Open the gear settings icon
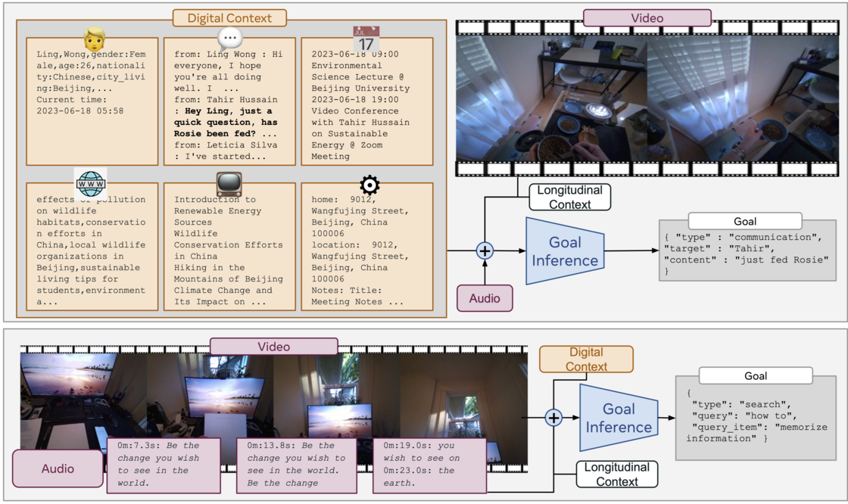Viewport: 848px width, 504px height. pyautogui.click(x=369, y=185)
